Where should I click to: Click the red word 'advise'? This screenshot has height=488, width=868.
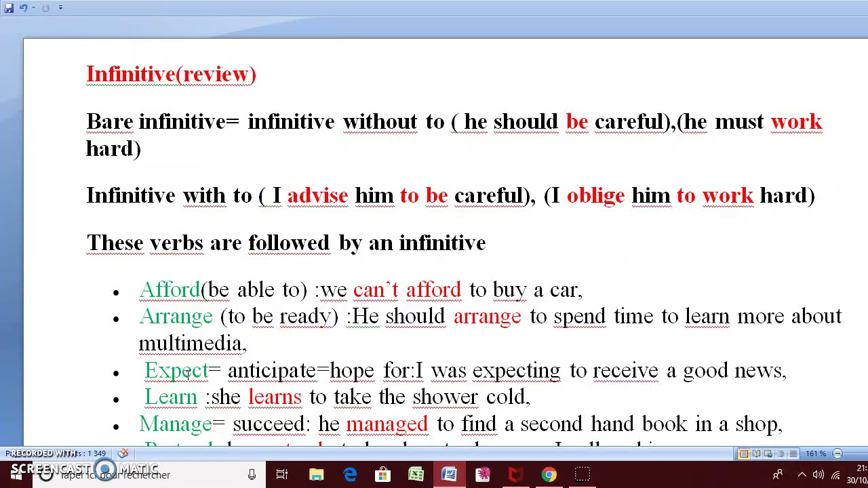point(317,195)
